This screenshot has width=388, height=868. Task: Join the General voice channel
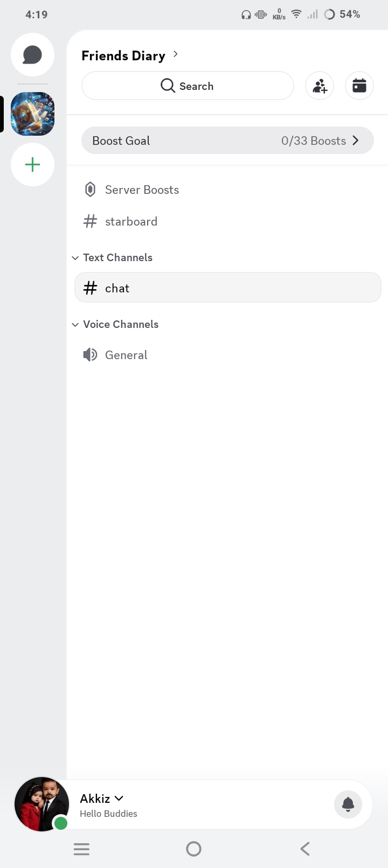(x=115, y=355)
